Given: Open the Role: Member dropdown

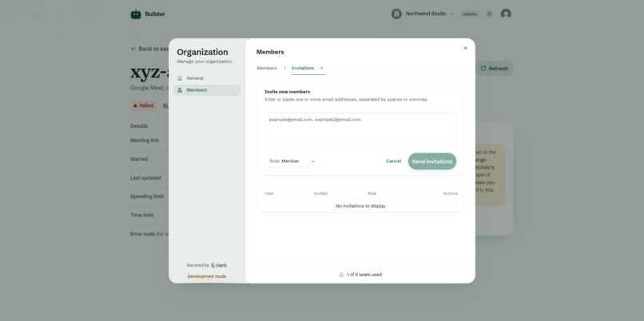Looking at the screenshot, I should pos(292,161).
